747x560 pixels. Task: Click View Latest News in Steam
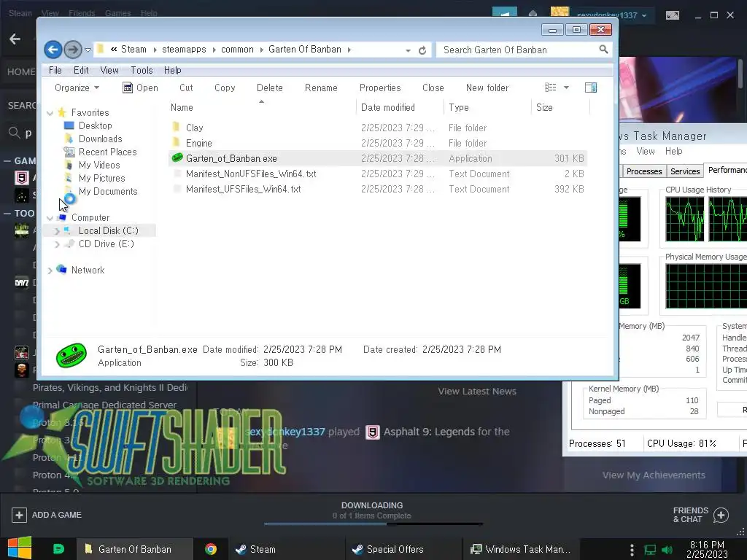click(477, 392)
